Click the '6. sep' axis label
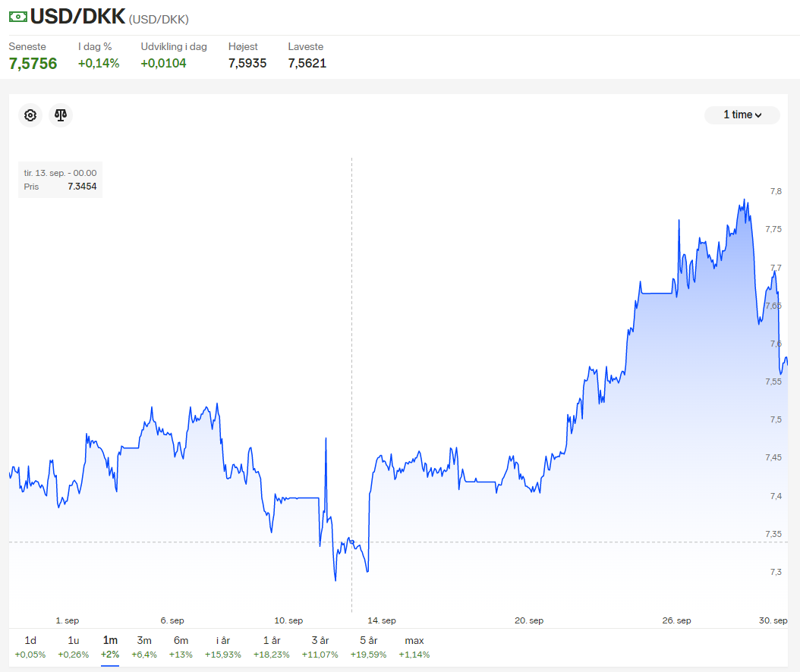800x672 pixels. point(172,620)
